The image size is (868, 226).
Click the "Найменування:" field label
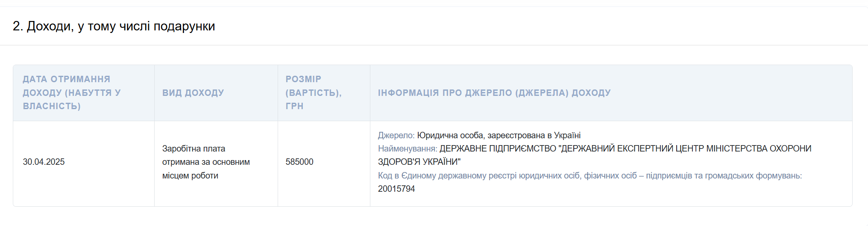[x=408, y=149]
